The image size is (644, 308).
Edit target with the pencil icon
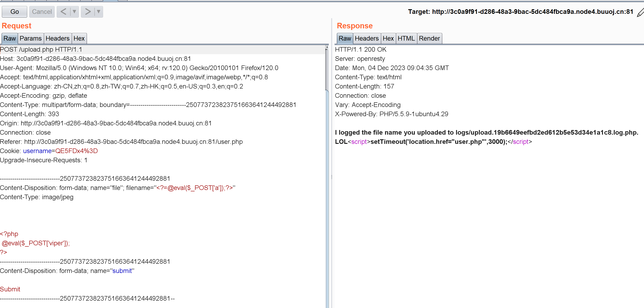[x=640, y=12]
